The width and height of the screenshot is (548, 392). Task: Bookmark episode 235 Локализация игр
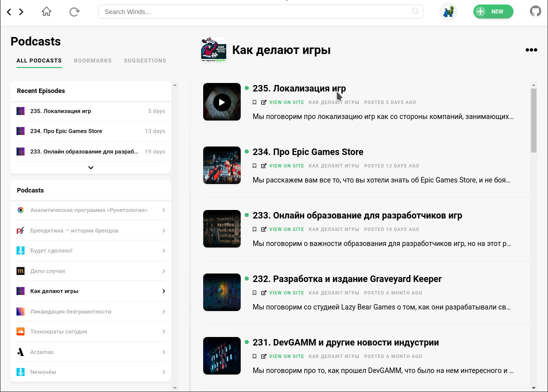point(254,102)
